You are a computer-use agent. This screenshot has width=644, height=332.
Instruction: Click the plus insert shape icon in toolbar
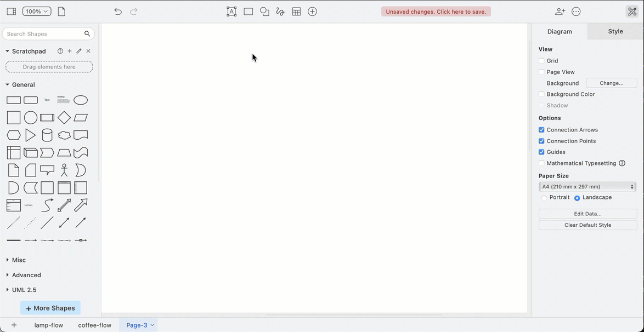point(312,11)
